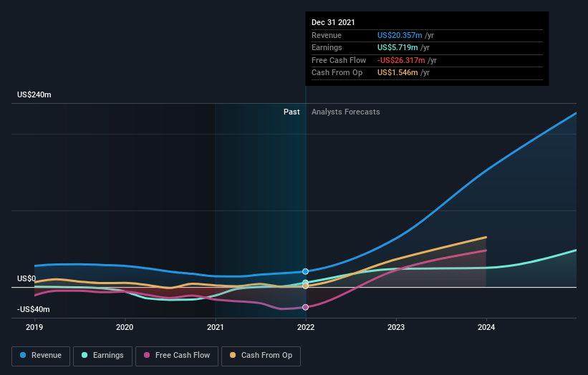This screenshot has height=375, width=588.
Task: Click the Revenue label in tooltip
Action: 327,35
